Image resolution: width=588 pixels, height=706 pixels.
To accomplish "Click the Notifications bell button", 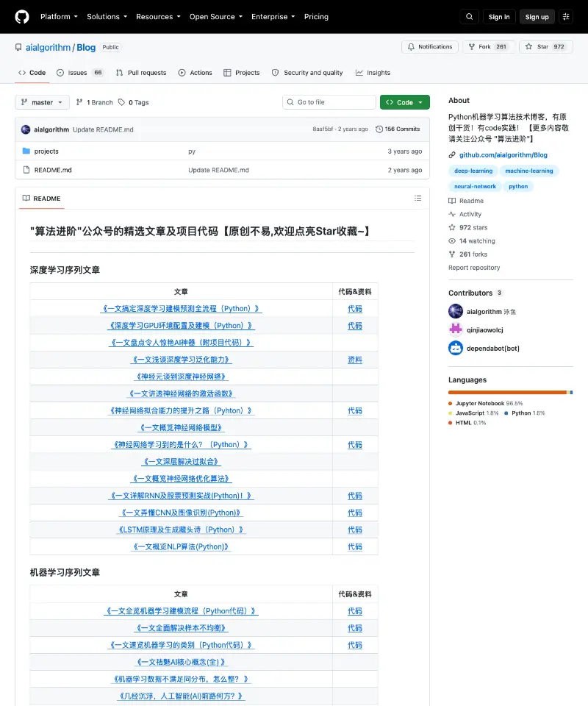I will pyautogui.click(x=430, y=47).
